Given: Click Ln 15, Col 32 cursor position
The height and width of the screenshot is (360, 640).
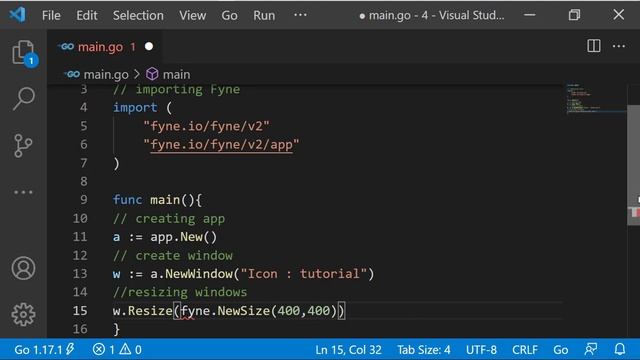Looking at the screenshot, I should (x=348, y=349).
